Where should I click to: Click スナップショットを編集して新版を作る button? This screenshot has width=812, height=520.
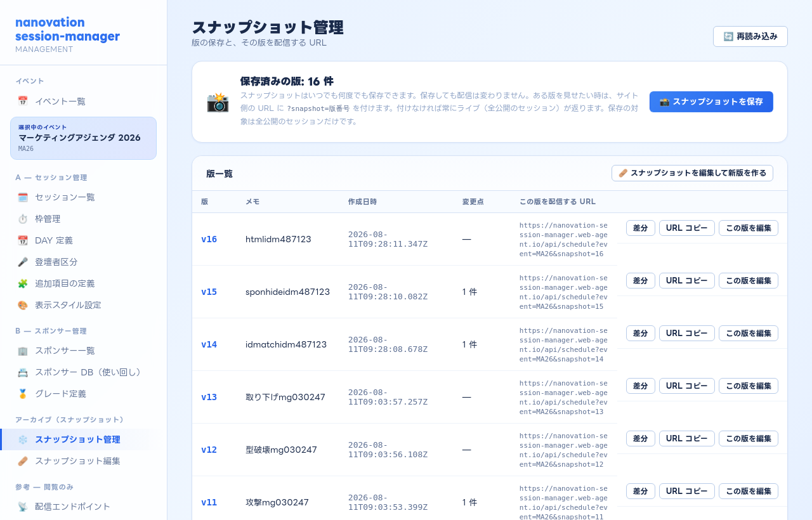(x=692, y=173)
